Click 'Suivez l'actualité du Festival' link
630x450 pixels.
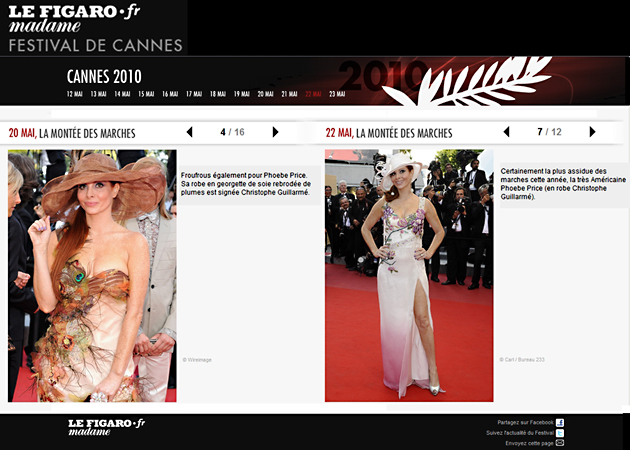(519, 433)
